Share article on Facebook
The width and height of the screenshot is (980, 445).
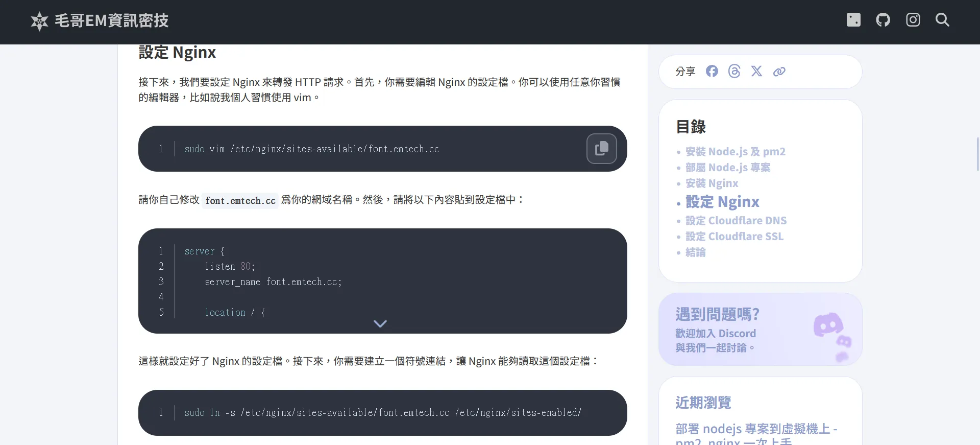point(712,72)
